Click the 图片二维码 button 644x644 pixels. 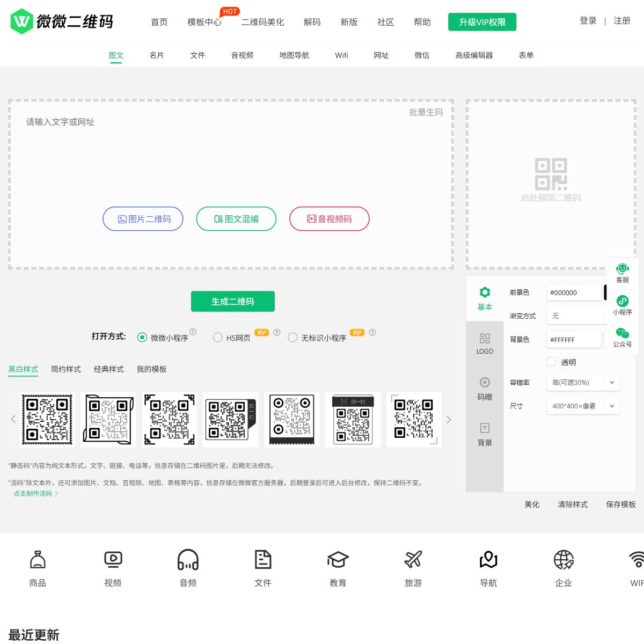coord(143,219)
